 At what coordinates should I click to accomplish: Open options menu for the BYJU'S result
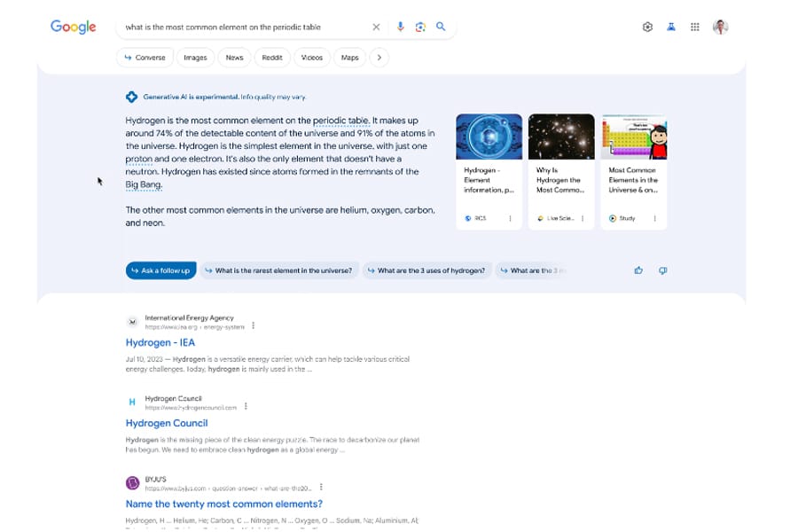coord(321,487)
